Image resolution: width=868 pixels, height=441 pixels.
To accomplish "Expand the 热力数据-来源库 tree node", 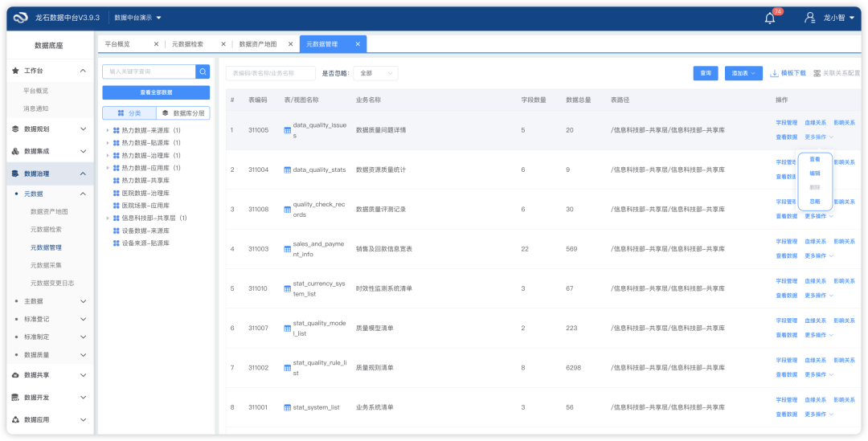I will point(108,131).
